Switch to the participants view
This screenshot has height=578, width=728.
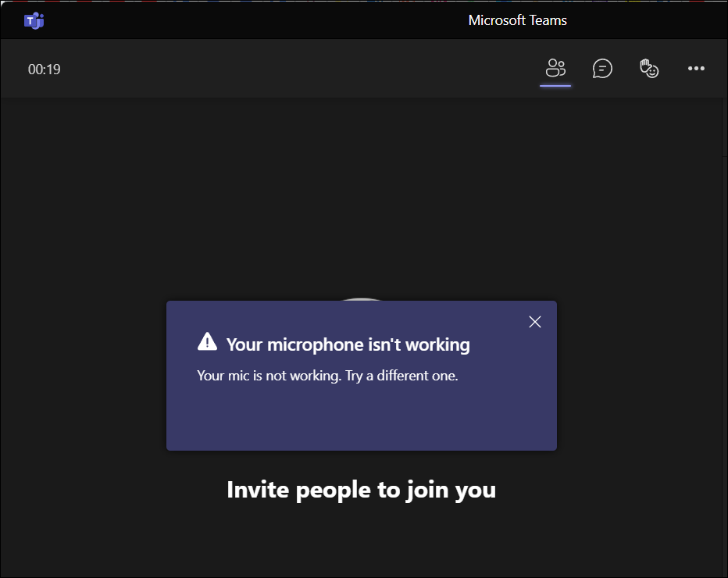pos(555,69)
